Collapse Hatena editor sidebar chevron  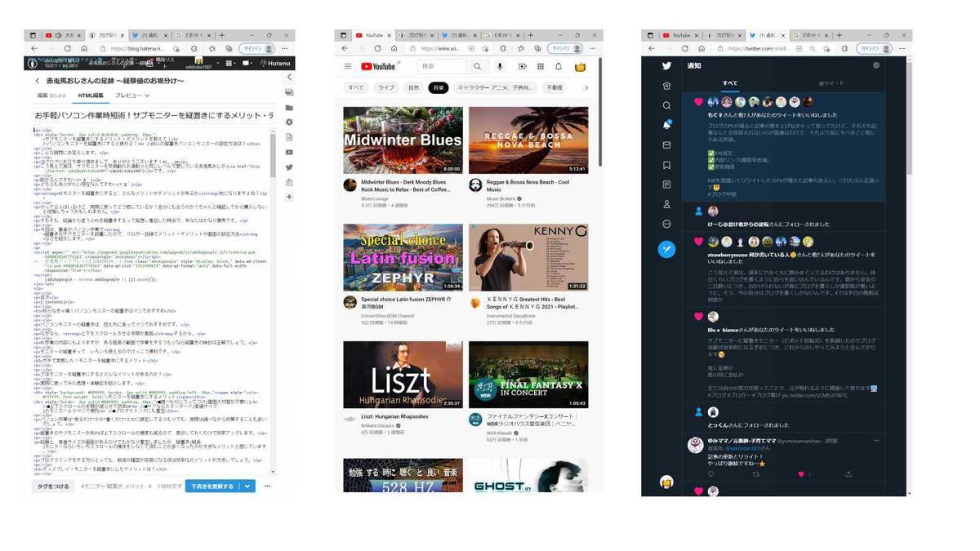289,78
